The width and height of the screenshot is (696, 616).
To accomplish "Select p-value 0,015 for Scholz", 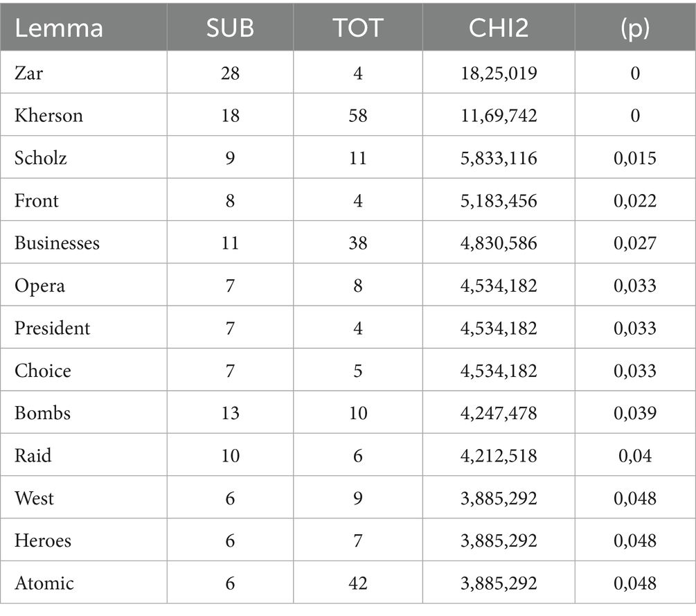I will point(635,158).
